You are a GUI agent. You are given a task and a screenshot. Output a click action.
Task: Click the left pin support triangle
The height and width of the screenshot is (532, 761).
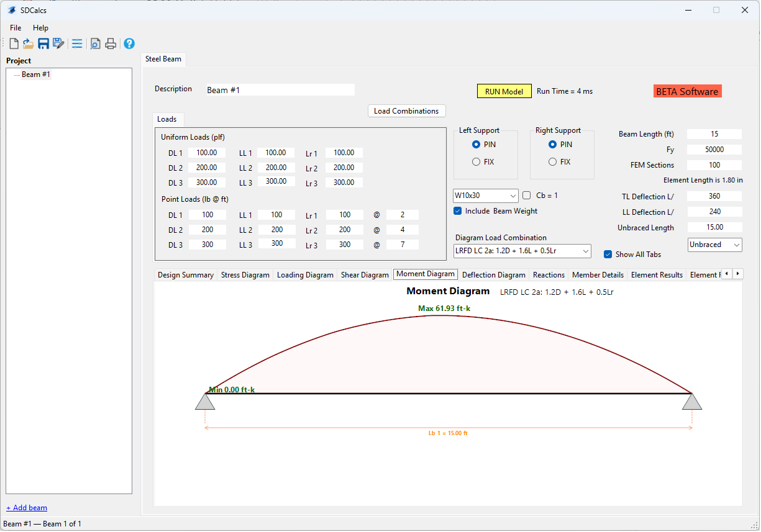point(205,402)
